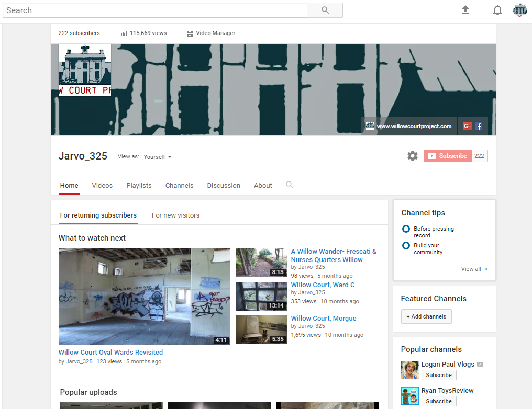Viewport: 532px width, 409px height.
Task: Open the Playlists tab
Action: coord(139,186)
